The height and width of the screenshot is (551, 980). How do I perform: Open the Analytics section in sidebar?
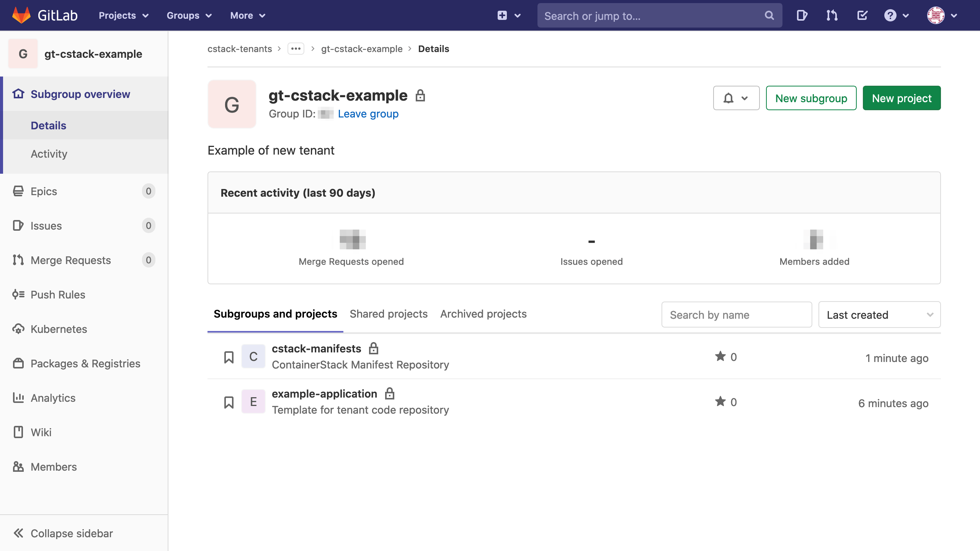coord(53,398)
